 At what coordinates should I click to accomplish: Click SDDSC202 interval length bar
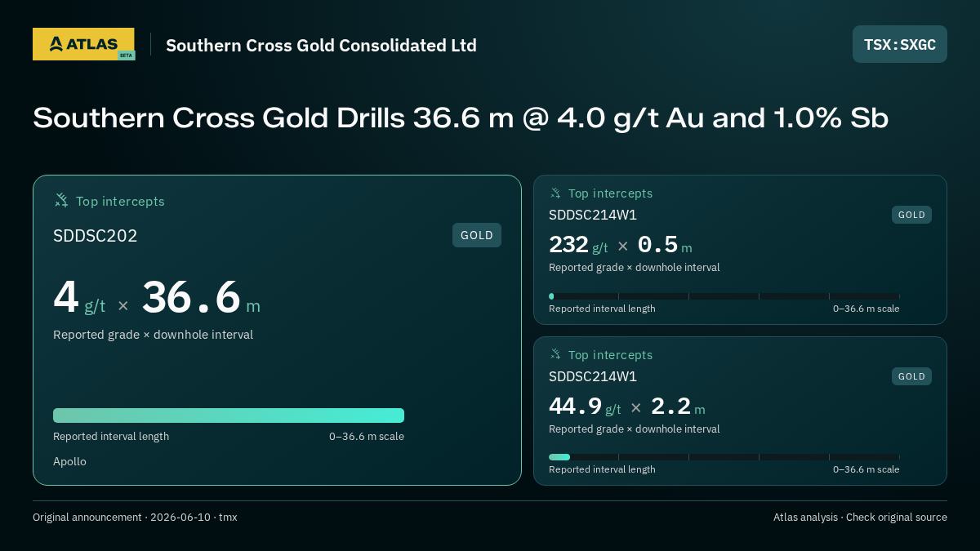point(229,415)
